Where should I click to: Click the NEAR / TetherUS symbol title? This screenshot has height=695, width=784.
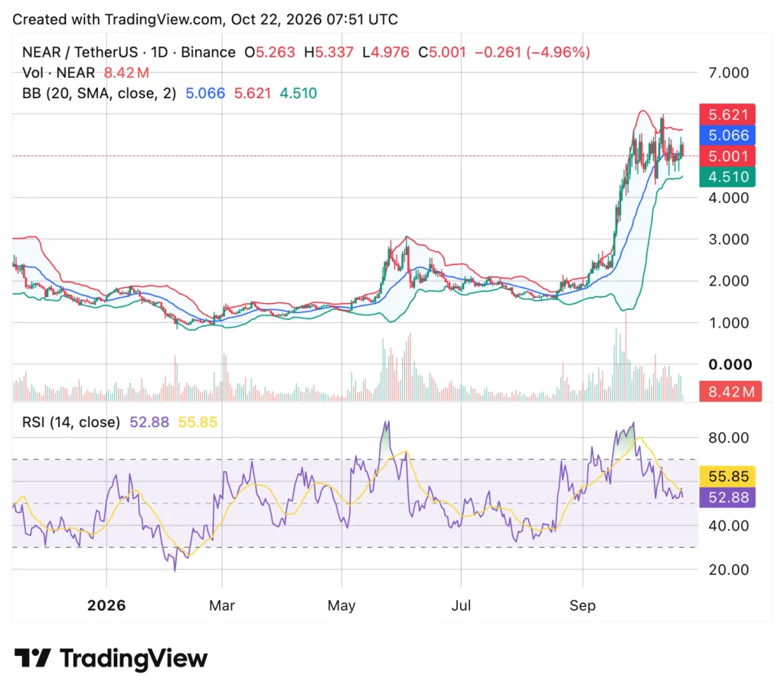tap(80, 52)
